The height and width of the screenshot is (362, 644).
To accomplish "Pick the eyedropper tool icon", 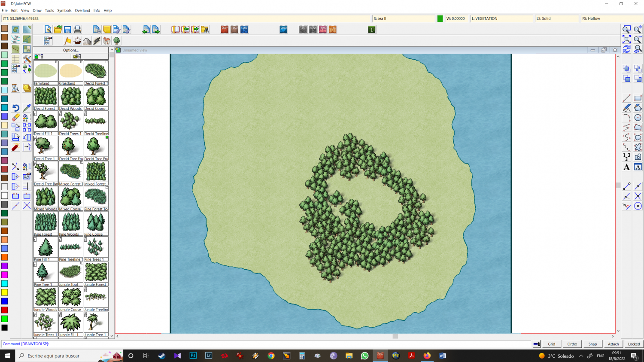I will click(x=27, y=108).
